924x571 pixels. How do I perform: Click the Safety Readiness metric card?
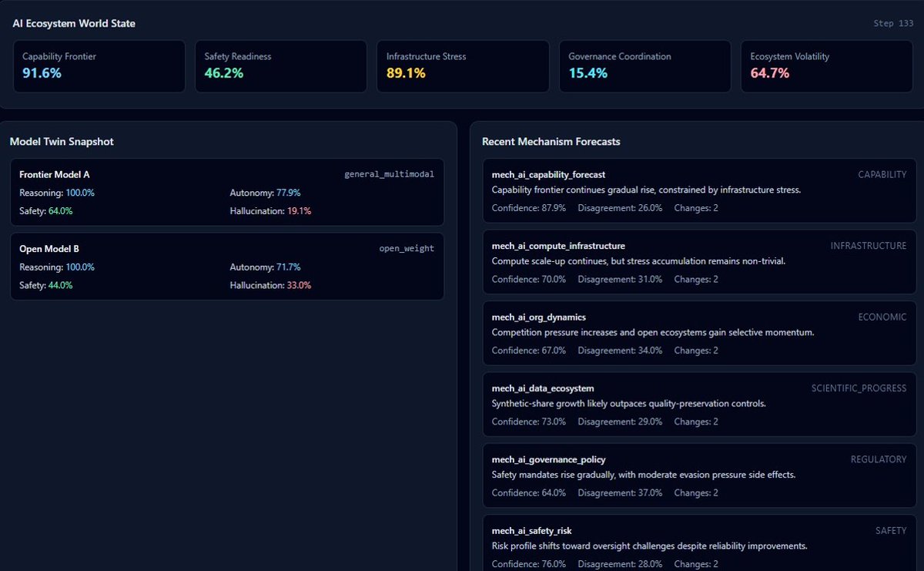pyautogui.click(x=281, y=66)
